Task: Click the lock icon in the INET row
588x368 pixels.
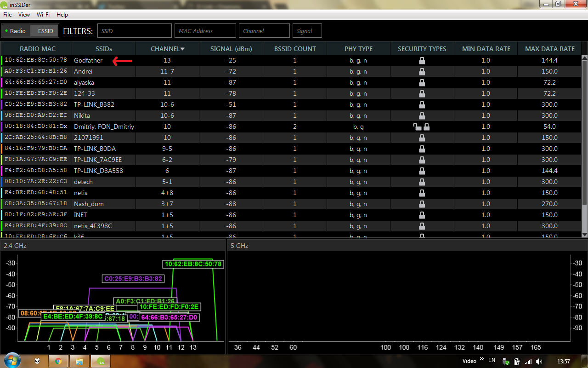Action: pos(422,215)
